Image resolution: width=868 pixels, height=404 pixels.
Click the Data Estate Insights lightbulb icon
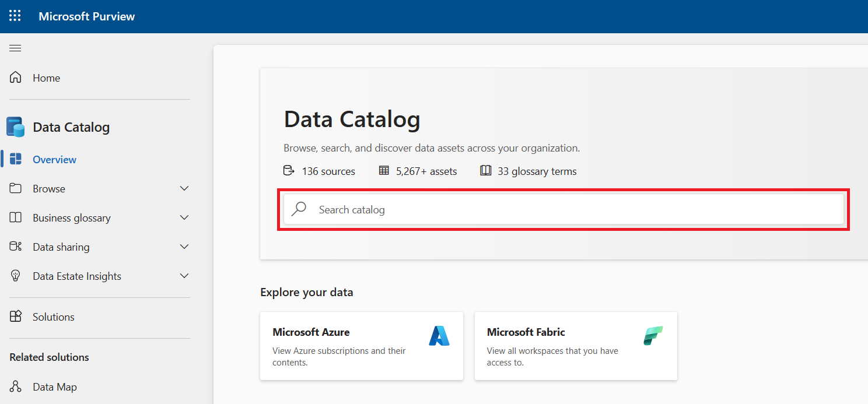point(16,276)
